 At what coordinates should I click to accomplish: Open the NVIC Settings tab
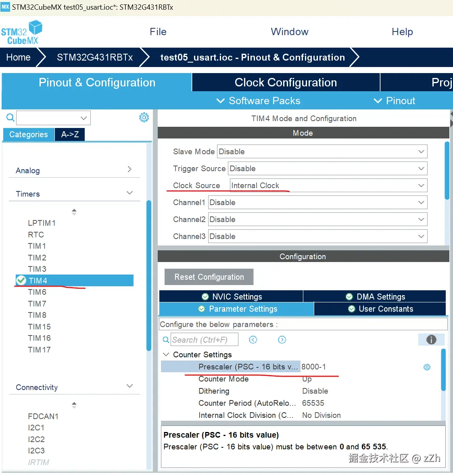(232, 297)
